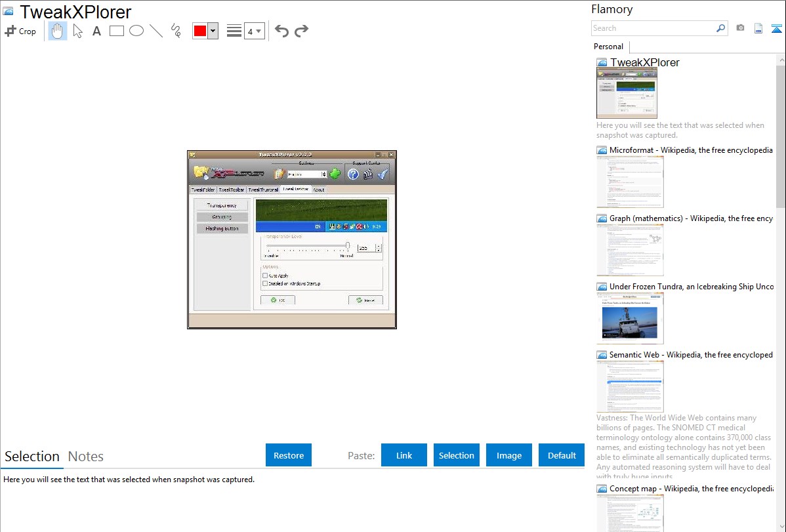Click icon next to Semantic Web entry
This screenshot has width=786, height=532.
click(x=602, y=355)
